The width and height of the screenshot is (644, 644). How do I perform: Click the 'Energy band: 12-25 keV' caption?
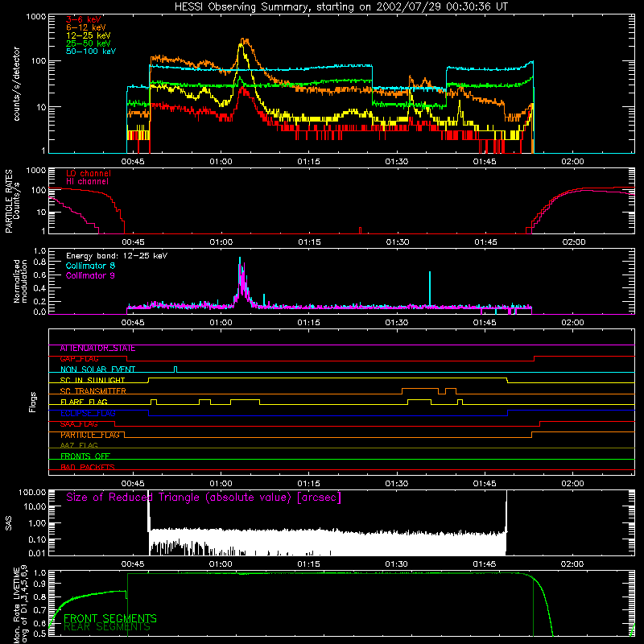point(117,256)
